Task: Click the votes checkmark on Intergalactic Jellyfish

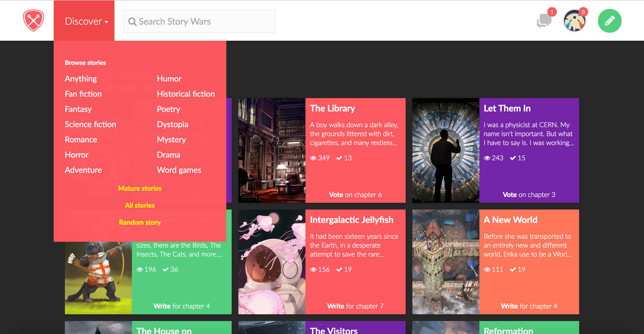Action: (339, 270)
